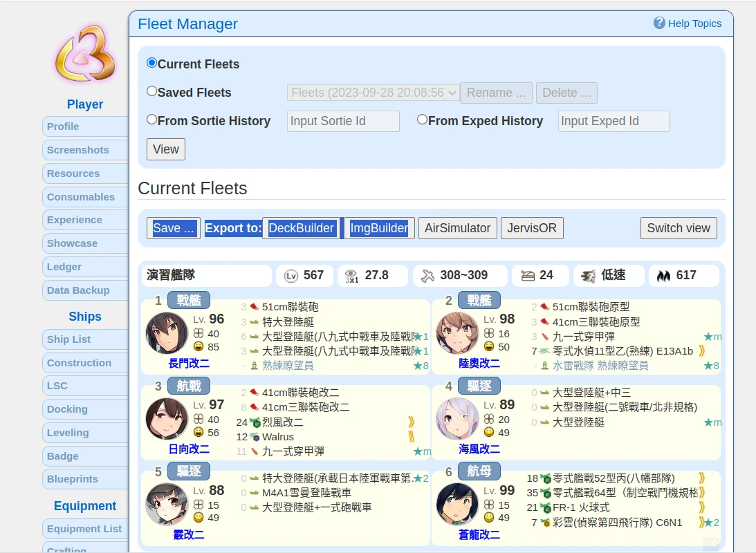This screenshot has width=756, height=553.
Task: Open the Profile sidebar tab
Action: [x=85, y=126]
